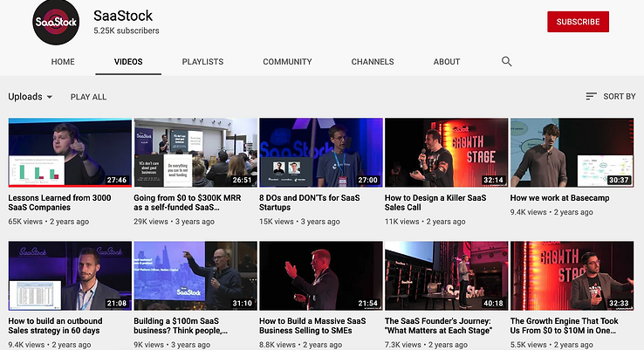Play the thumbnail with 30:37 duration

[x=572, y=153]
